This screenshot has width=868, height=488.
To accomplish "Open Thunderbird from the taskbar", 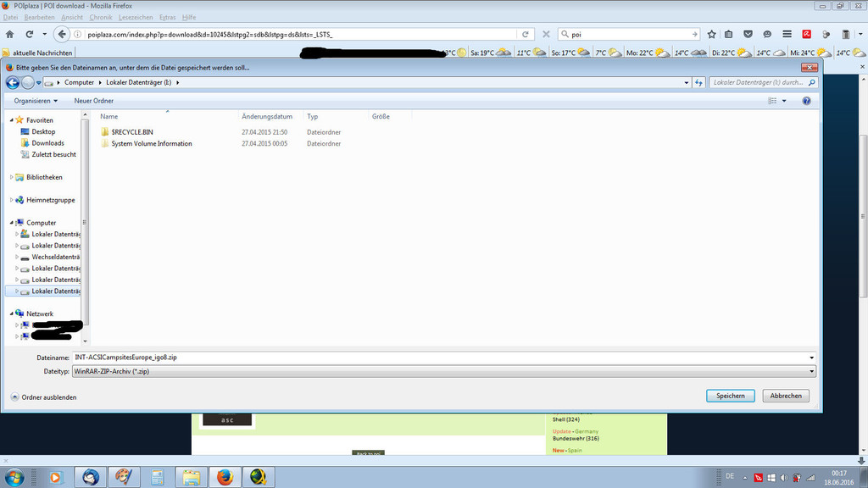I will (x=90, y=477).
